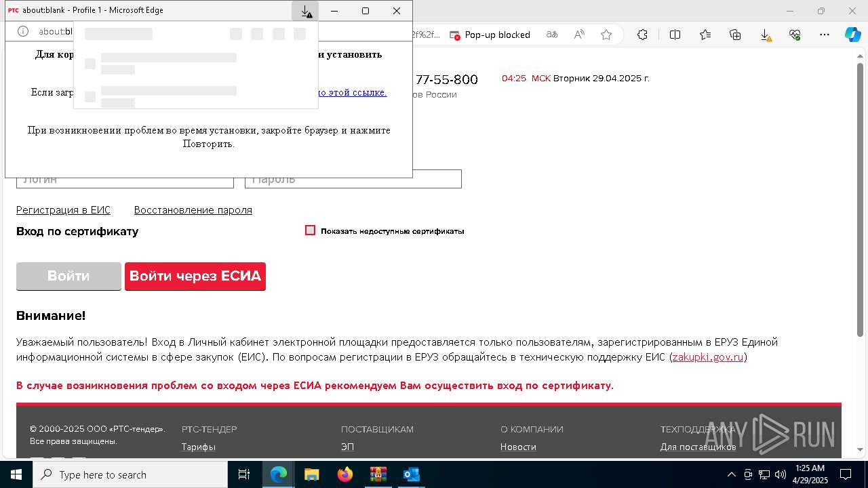Open Collections icon
The image size is (868, 488).
tap(735, 35)
